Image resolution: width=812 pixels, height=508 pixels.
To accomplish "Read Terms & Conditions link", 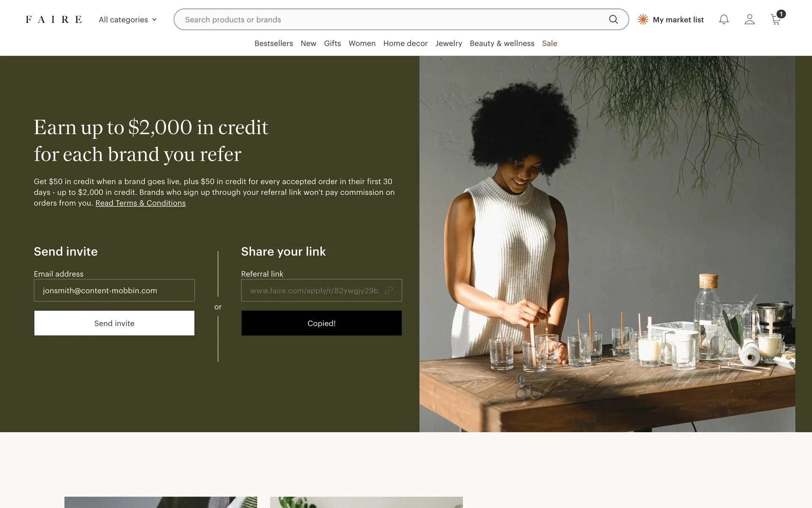I will pos(140,203).
